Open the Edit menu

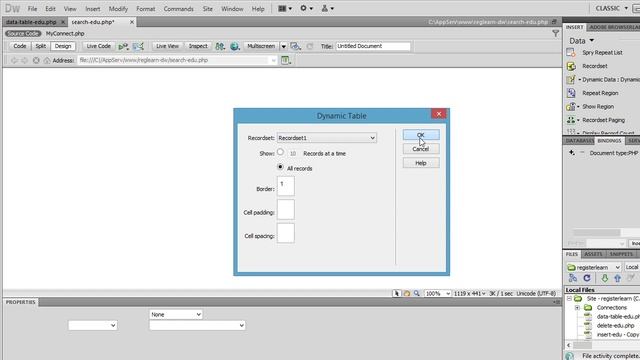(50, 9)
